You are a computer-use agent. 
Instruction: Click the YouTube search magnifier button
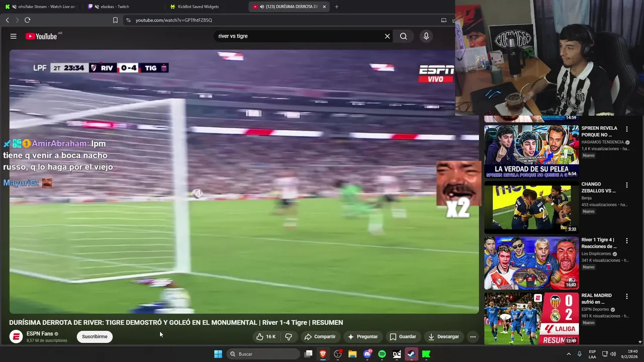click(x=404, y=36)
